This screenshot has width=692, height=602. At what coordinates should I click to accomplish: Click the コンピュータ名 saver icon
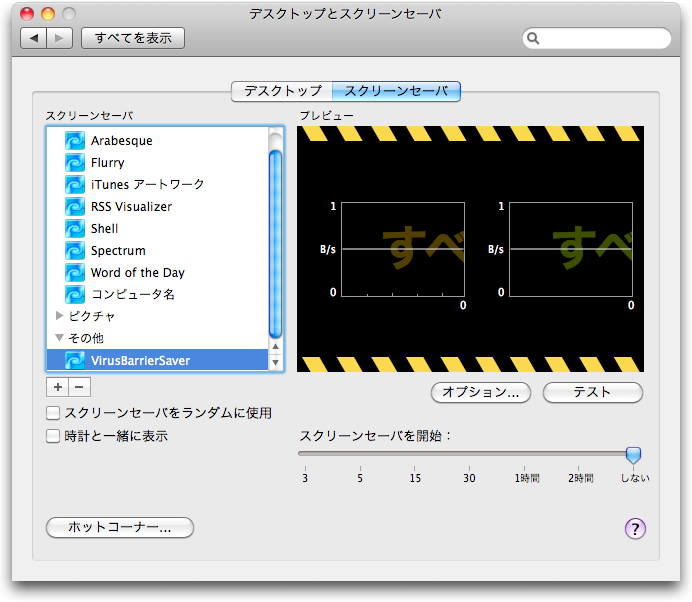[75, 294]
